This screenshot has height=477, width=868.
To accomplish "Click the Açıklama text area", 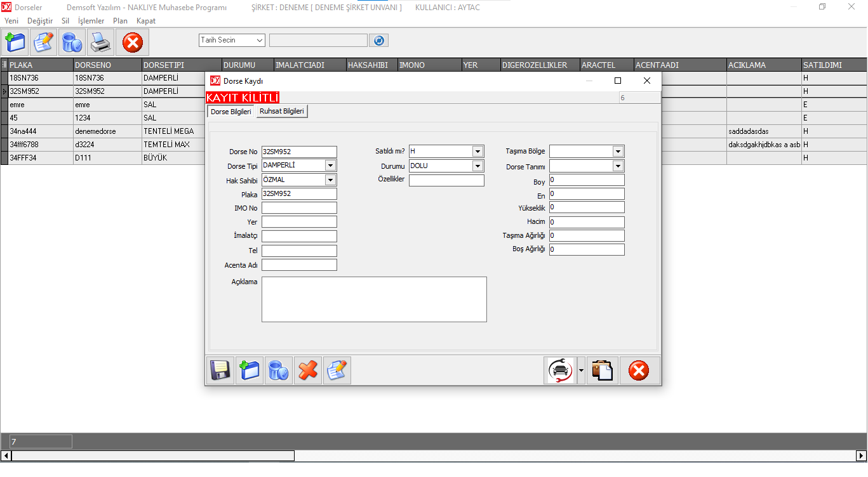I will point(374,299).
